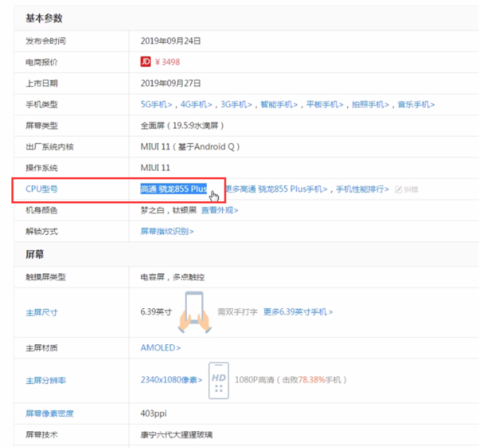Open the AMOLED material link
479x448 pixels.
[160, 347]
